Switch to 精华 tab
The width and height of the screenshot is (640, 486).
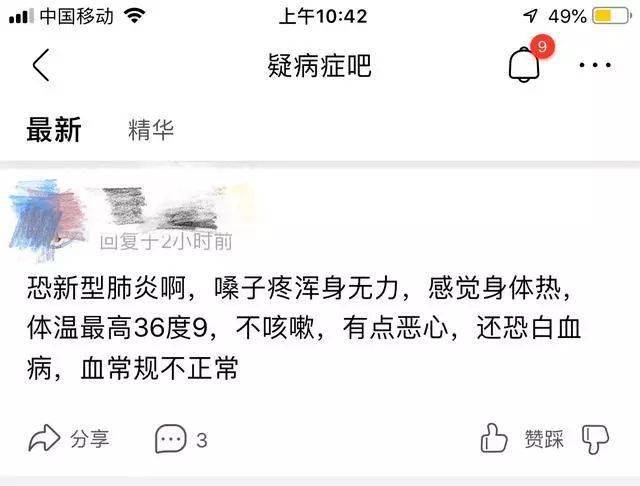(151, 130)
